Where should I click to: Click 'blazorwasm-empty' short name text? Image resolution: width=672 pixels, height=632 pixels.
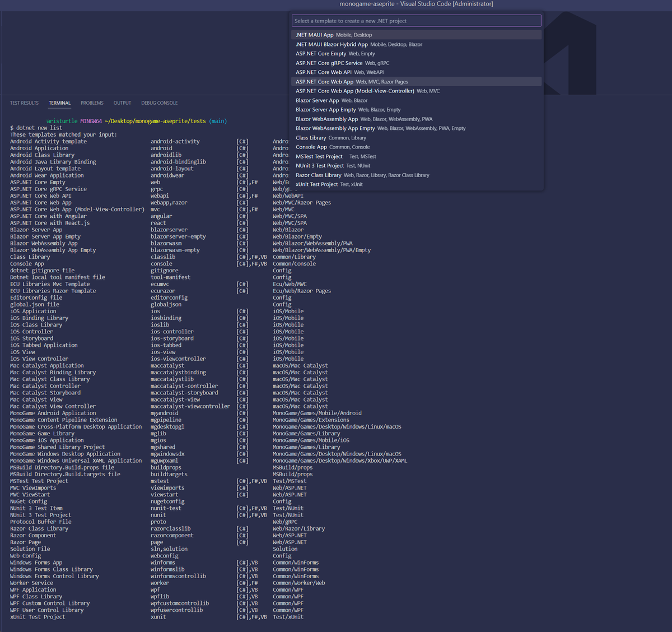[x=175, y=250]
